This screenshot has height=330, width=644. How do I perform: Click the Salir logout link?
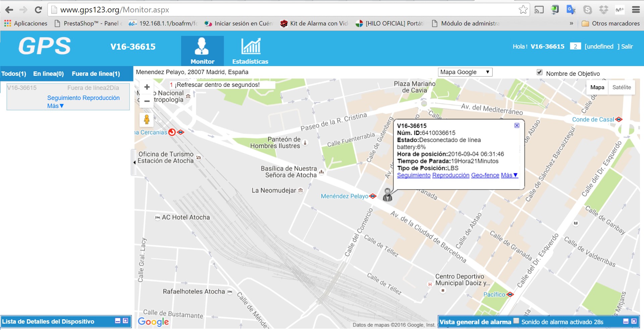(627, 47)
